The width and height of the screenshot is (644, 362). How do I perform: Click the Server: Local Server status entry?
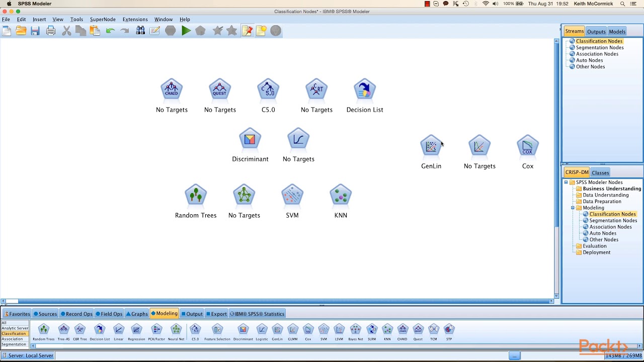coord(28,355)
